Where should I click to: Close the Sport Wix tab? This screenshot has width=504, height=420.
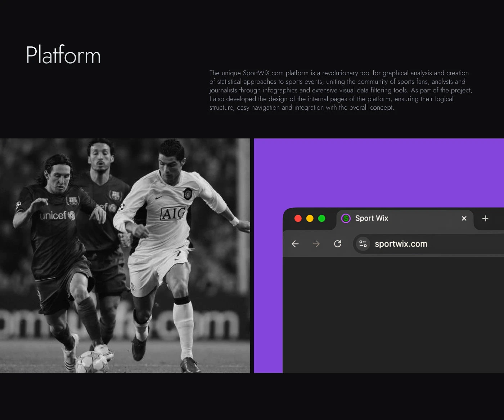[464, 218]
